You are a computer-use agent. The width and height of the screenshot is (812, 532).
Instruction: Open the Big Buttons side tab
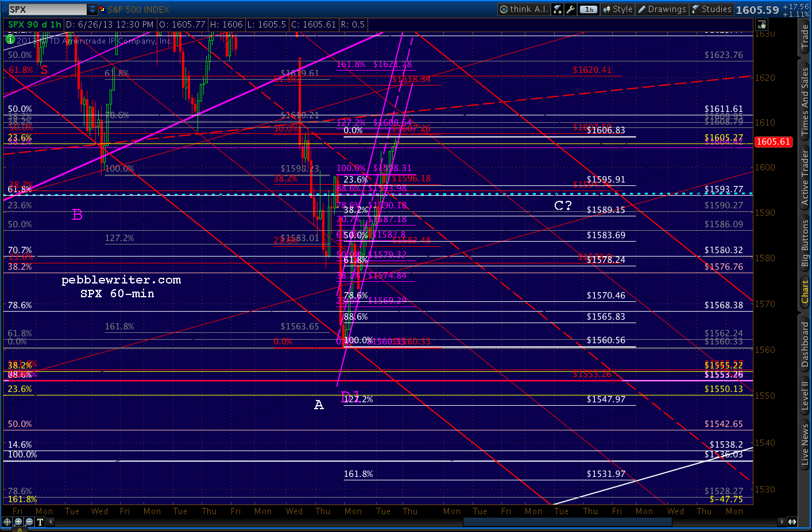point(805,243)
